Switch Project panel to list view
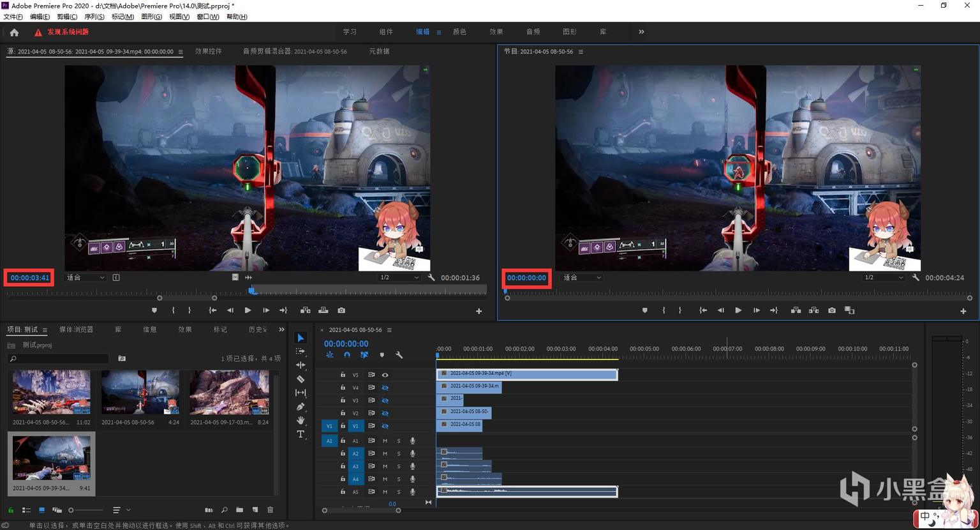 coord(26,510)
